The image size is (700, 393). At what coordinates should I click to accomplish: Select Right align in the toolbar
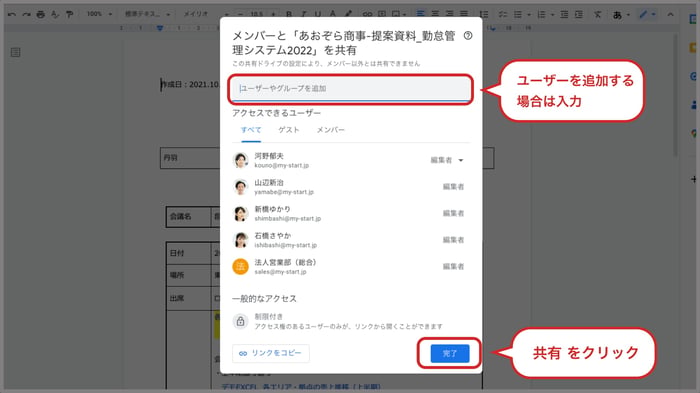click(x=450, y=14)
